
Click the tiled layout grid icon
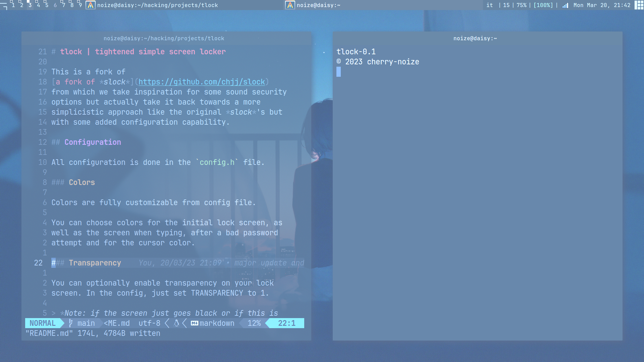[639, 5]
